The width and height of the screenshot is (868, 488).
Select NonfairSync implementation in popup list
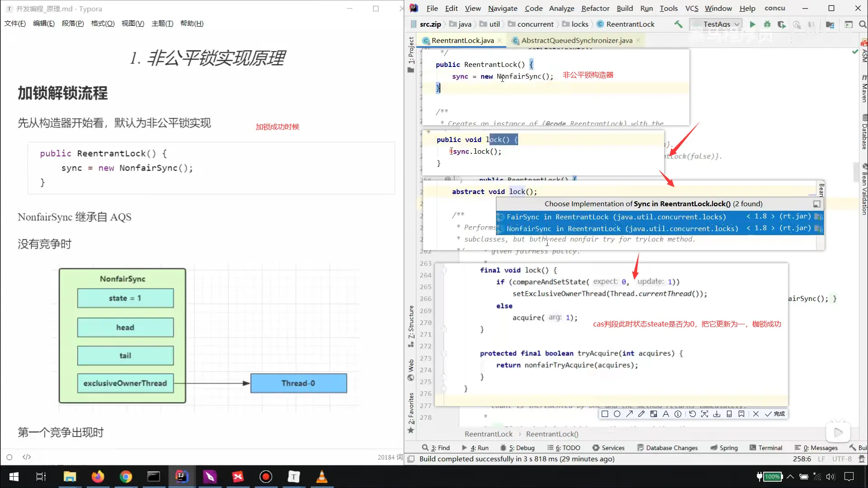660,229
